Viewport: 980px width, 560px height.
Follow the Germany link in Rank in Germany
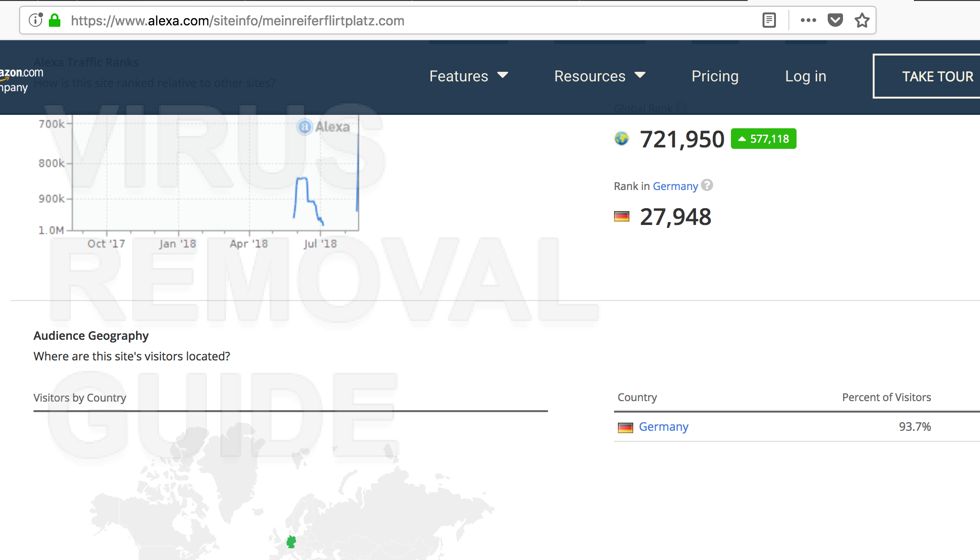(675, 186)
